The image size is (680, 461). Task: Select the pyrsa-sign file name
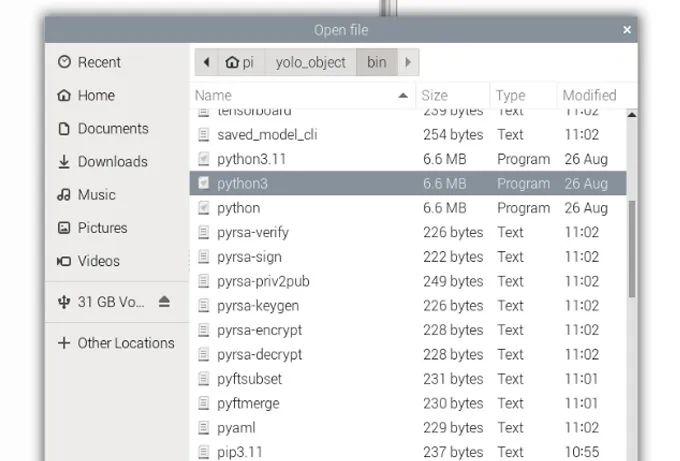[x=249, y=257]
